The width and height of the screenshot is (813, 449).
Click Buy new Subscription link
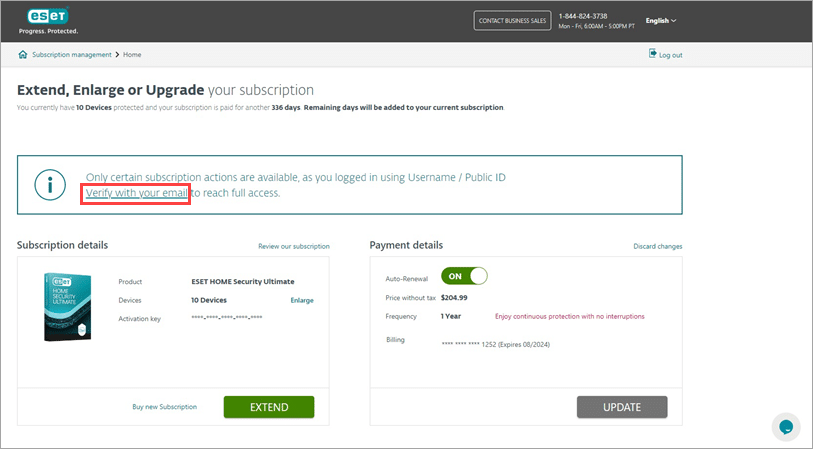point(164,407)
